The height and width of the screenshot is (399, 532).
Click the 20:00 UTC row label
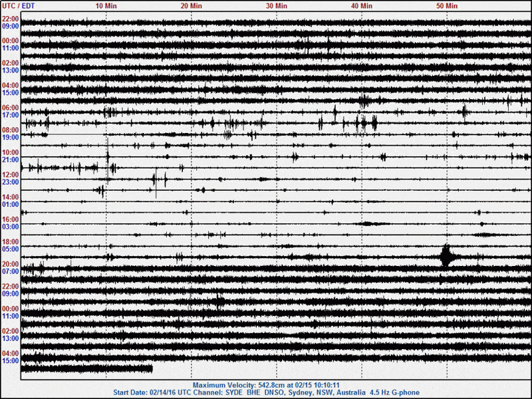click(10, 264)
